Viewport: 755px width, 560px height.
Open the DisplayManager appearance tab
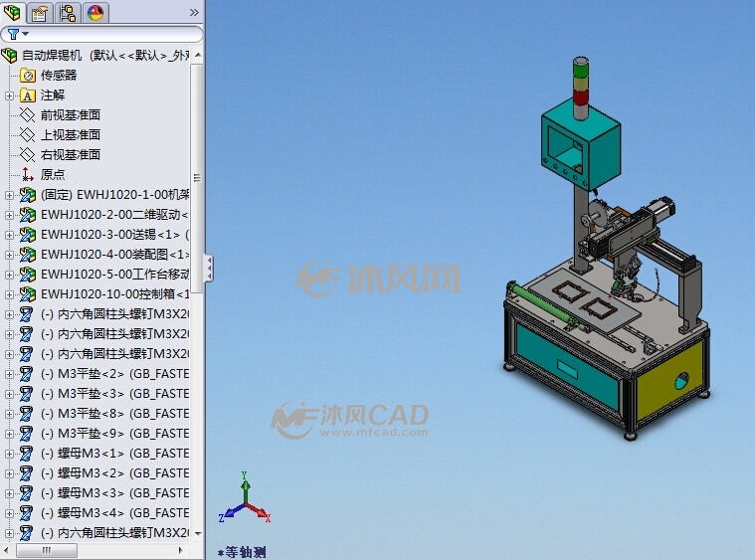coord(95,13)
